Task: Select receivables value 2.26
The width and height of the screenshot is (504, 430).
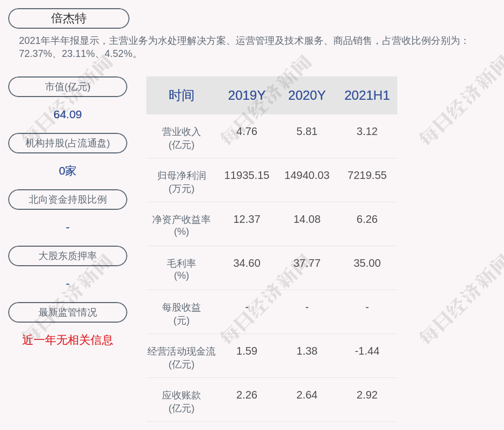Action: (247, 395)
